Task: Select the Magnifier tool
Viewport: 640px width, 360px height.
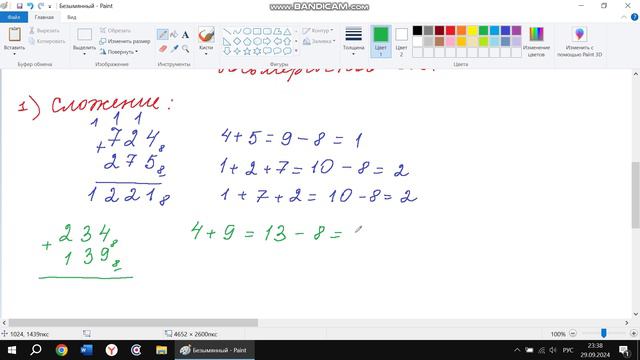Action: [186, 49]
